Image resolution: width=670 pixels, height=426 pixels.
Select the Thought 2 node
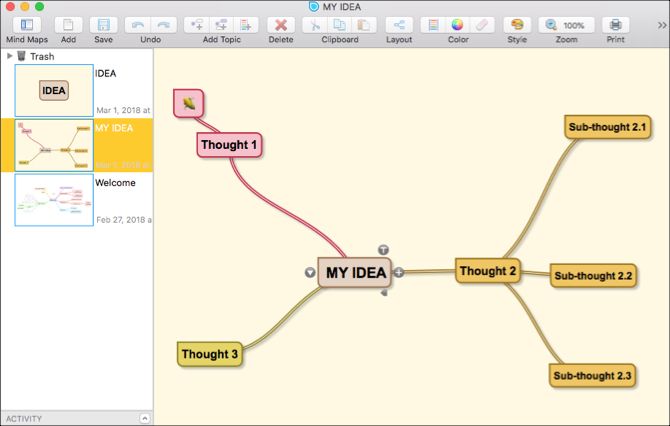coord(488,271)
